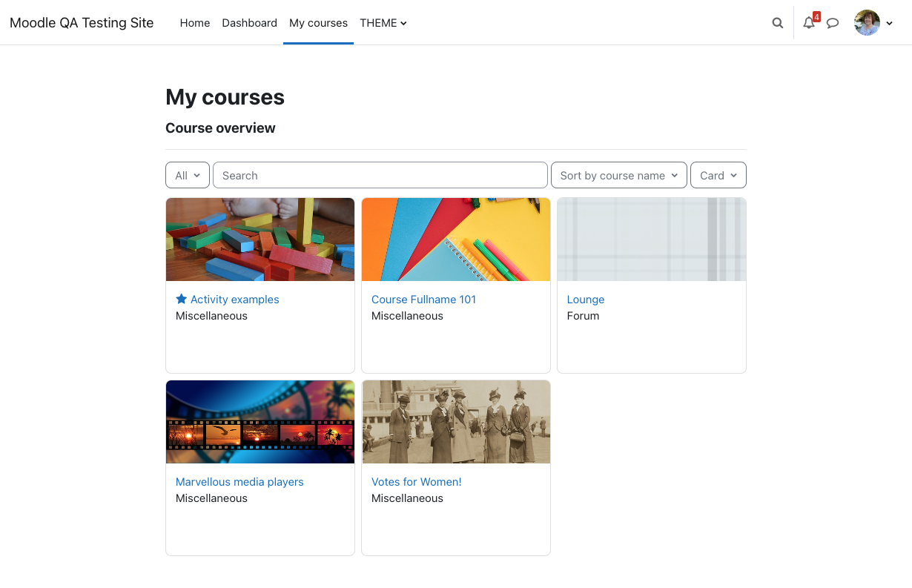Expand the THEME menu

click(383, 23)
